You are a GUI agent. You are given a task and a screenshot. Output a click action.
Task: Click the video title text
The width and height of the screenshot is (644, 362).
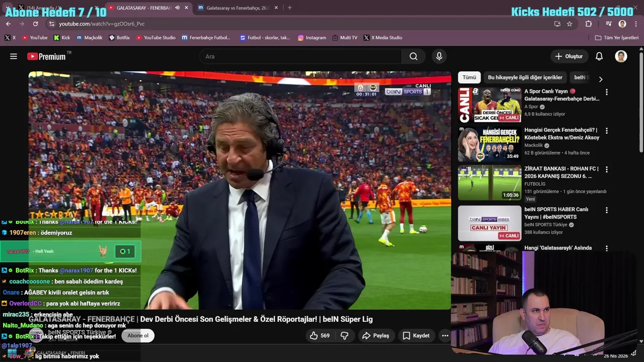[200, 319]
